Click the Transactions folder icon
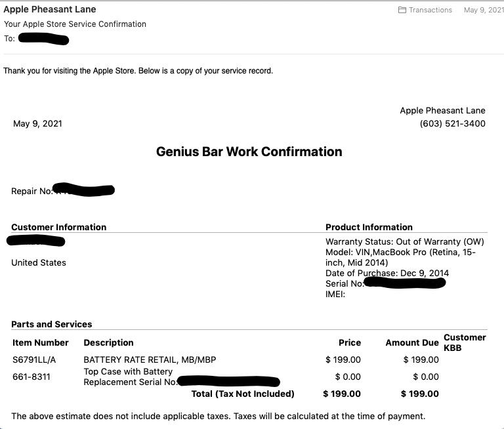 [x=402, y=10]
